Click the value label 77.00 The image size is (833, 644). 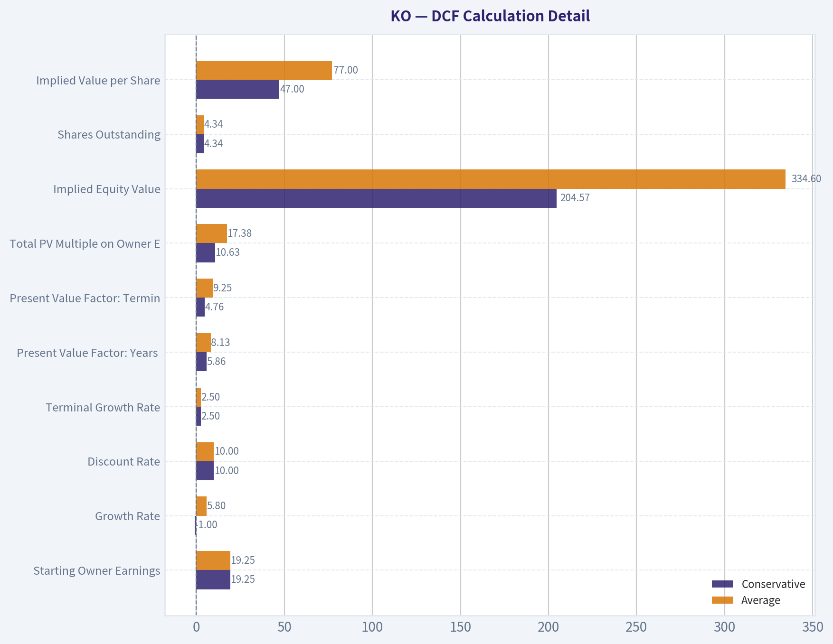(346, 70)
